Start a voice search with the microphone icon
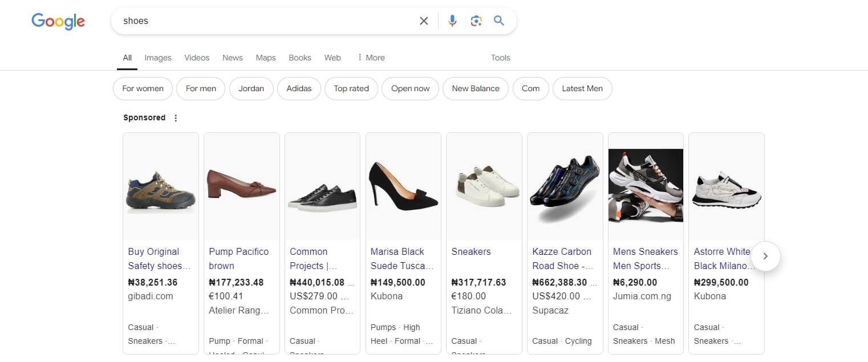Image resolution: width=868 pixels, height=362 pixels. 452,21
